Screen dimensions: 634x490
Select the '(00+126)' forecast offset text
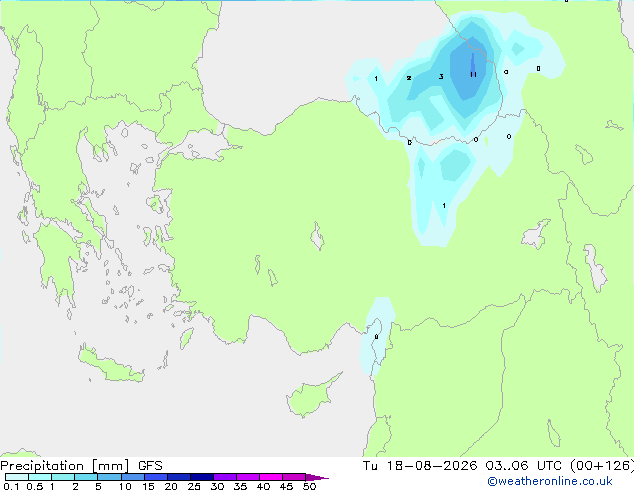(x=602, y=466)
